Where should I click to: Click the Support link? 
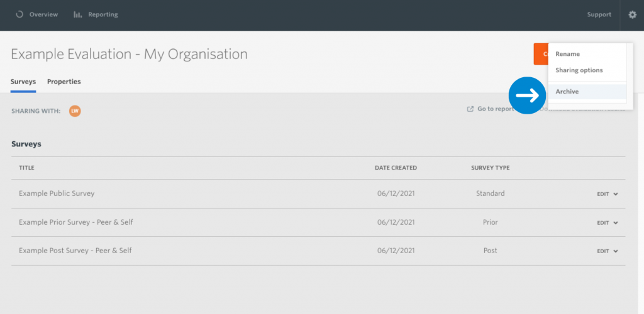pos(599,14)
